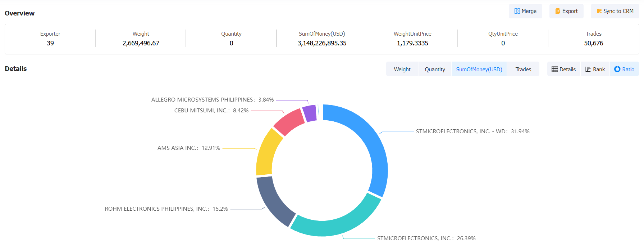Click the label STMICROELECTRONICS, INC.: 26.39%
The width and height of the screenshot is (644, 246).
[426, 238]
